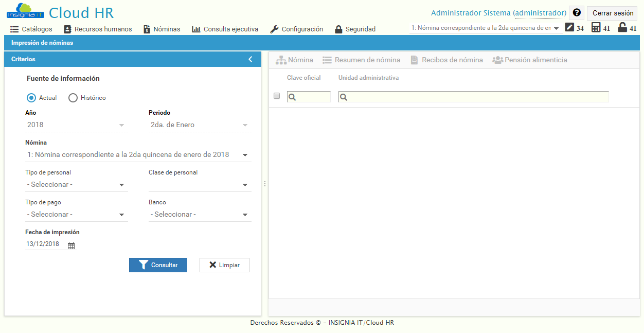Open the Seguridad menu
The width and height of the screenshot is (644, 333).
click(355, 29)
